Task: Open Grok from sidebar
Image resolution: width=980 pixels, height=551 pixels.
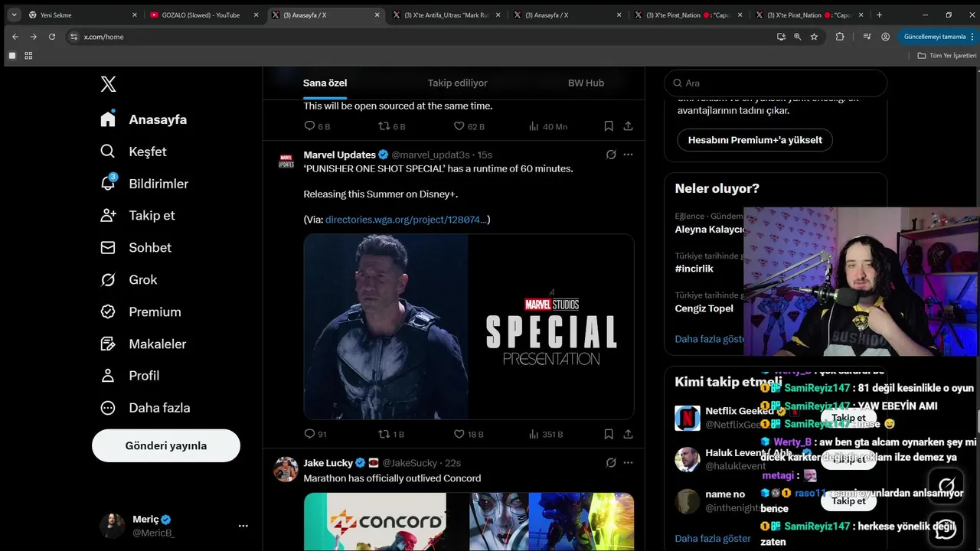Action: click(x=129, y=279)
